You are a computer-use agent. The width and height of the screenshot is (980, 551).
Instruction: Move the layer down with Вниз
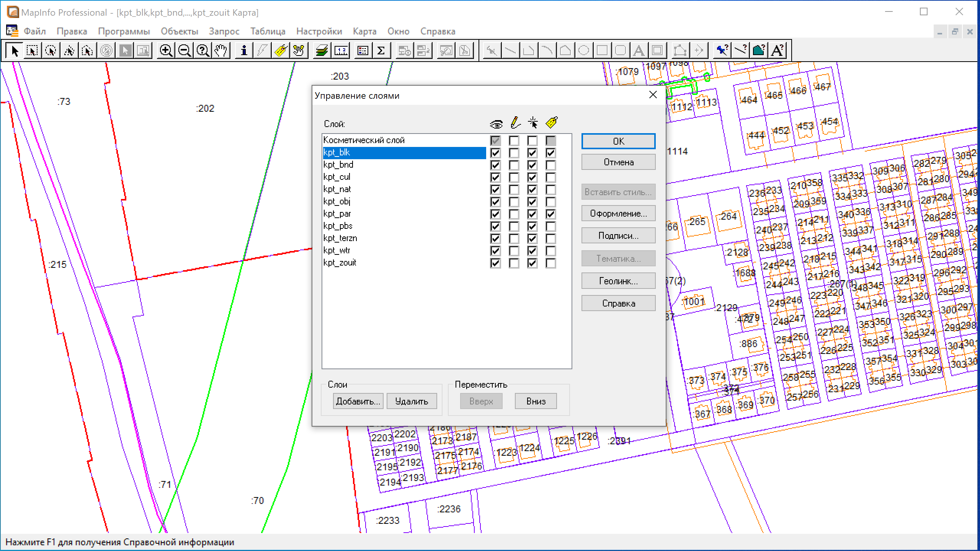tap(536, 401)
